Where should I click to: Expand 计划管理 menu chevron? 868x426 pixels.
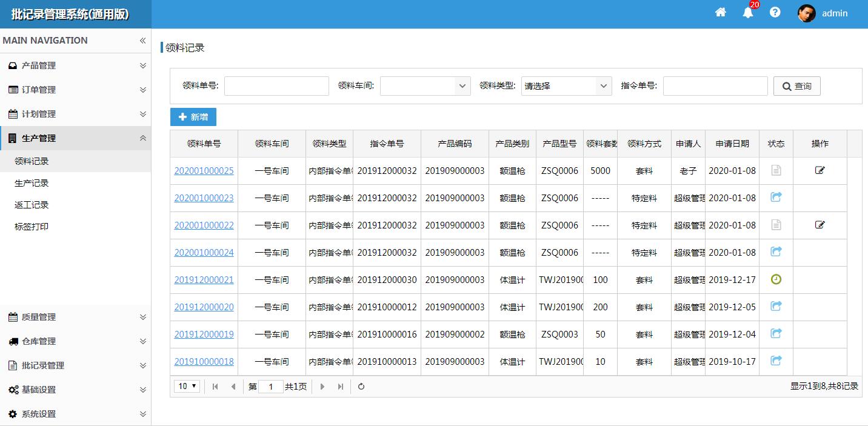pyautogui.click(x=143, y=114)
